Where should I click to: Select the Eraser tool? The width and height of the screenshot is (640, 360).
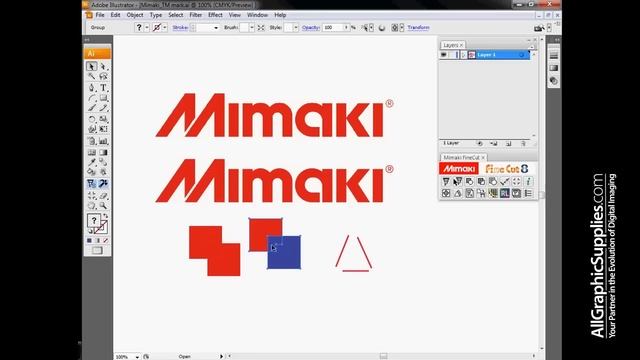click(103, 196)
